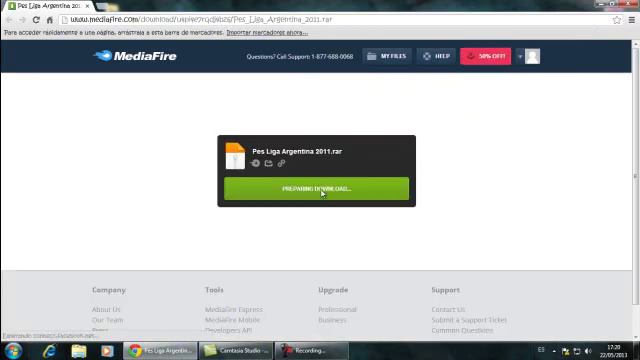
Task: Click the Action Center flag tray icon
Action: [565, 351]
